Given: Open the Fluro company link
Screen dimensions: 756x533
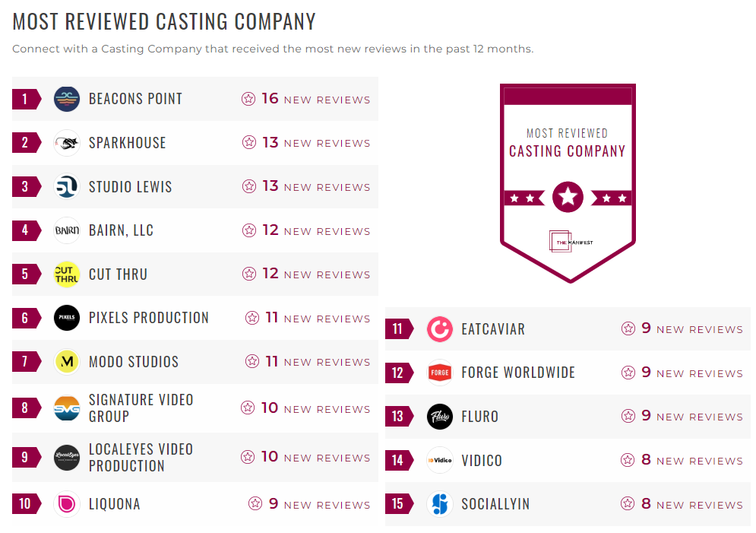Looking at the screenshot, I should pyautogui.click(x=479, y=417).
